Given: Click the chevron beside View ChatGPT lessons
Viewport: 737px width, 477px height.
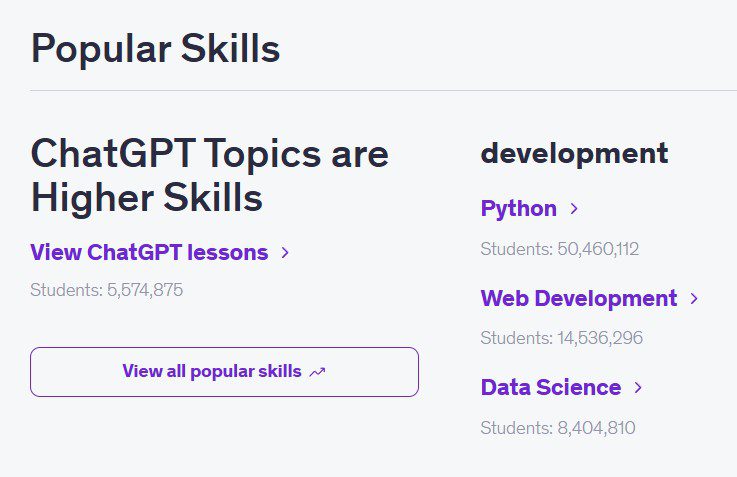Looking at the screenshot, I should pos(285,253).
